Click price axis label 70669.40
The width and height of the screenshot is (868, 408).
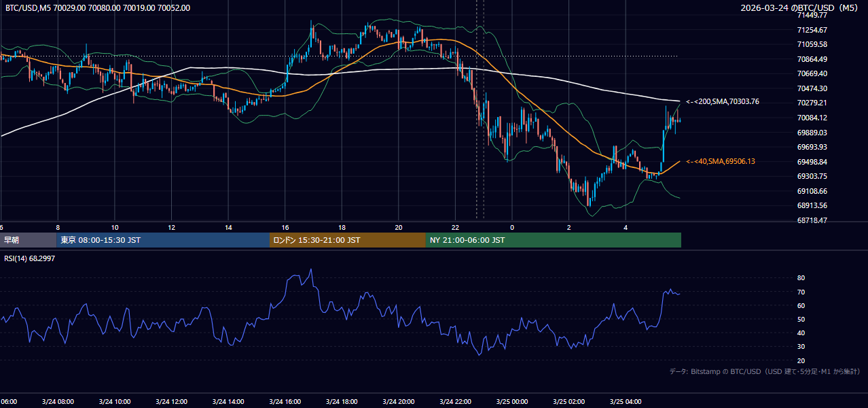coord(812,73)
